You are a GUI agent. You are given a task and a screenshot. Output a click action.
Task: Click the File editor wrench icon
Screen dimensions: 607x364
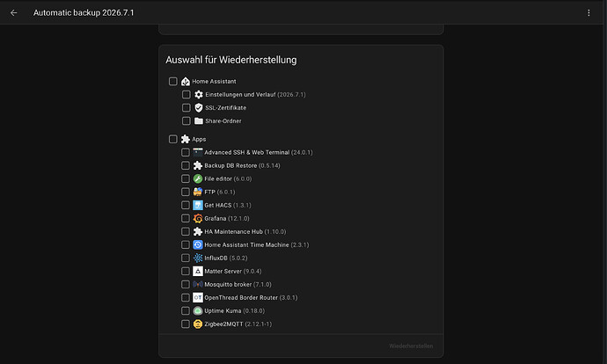coord(198,178)
